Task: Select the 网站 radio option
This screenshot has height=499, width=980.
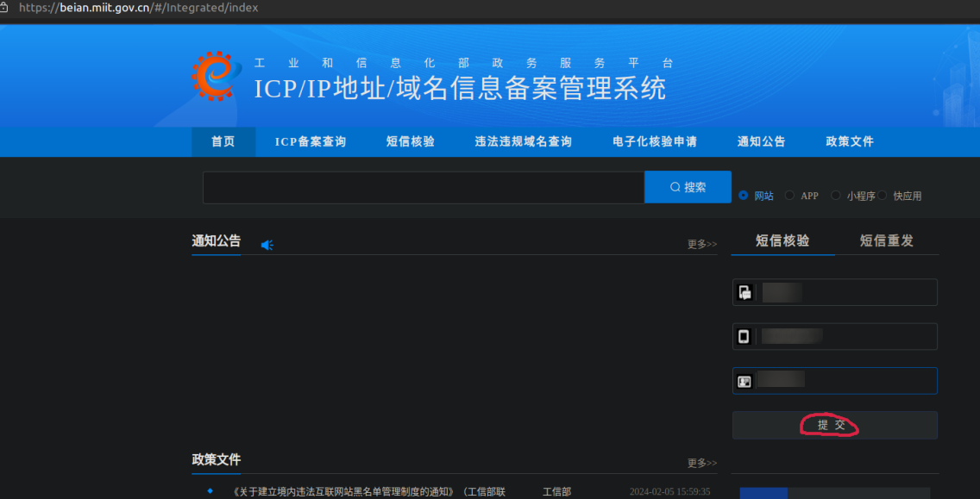Action: [x=743, y=195]
